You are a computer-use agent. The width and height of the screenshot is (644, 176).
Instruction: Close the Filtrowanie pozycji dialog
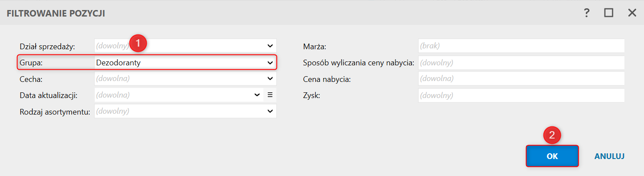[x=632, y=13]
